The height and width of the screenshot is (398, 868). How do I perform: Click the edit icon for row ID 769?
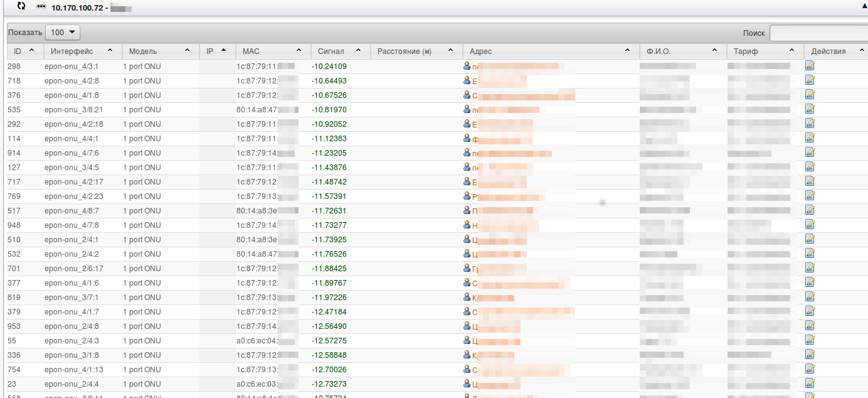tap(810, 195)
